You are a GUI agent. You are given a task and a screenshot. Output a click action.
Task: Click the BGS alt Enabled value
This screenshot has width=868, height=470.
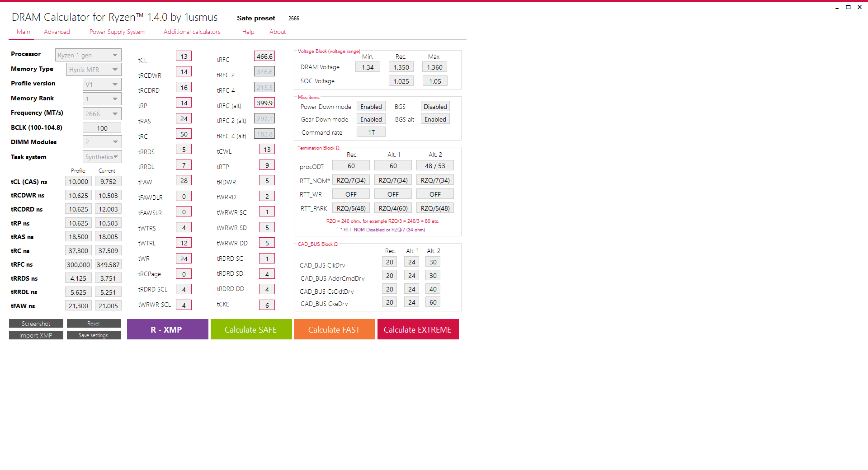[435, 119]
